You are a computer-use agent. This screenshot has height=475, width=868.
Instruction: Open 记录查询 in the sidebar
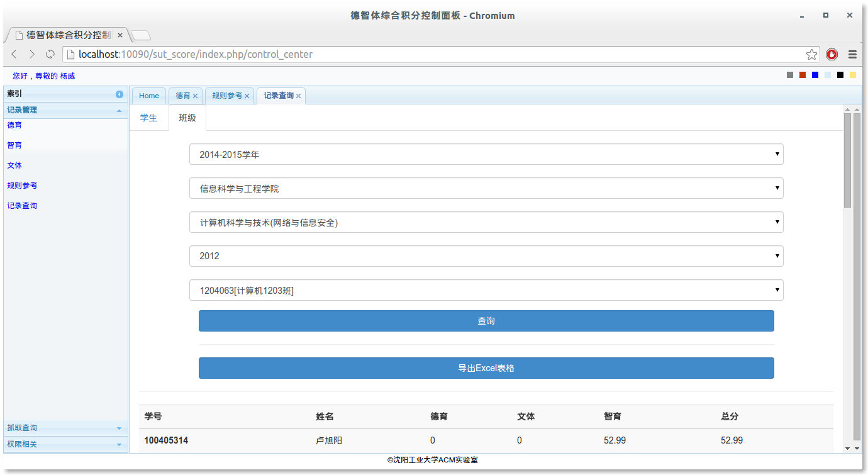tap(22, 206)
